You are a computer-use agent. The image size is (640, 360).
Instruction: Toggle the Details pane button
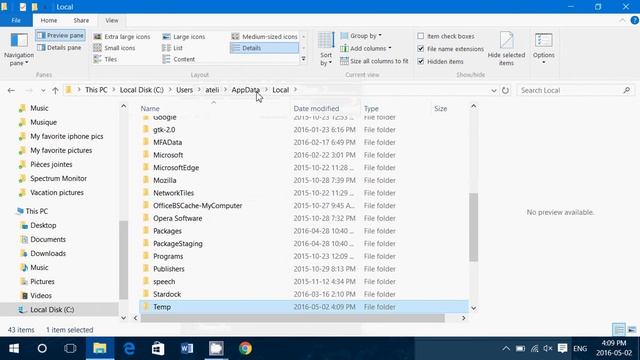[x=60, y=47]
